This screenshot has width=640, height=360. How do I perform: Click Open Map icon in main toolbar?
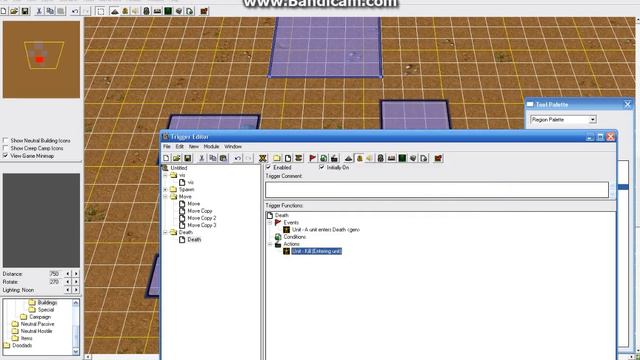[14, 11]
